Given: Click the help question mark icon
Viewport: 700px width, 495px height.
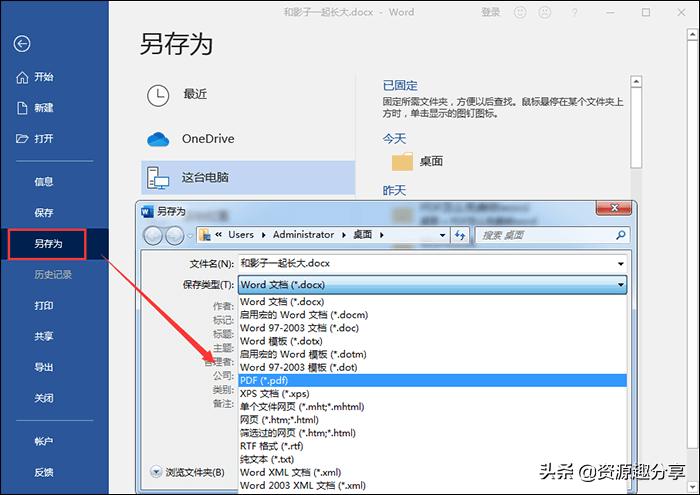Looking at the screenshot, I should 575,12.
